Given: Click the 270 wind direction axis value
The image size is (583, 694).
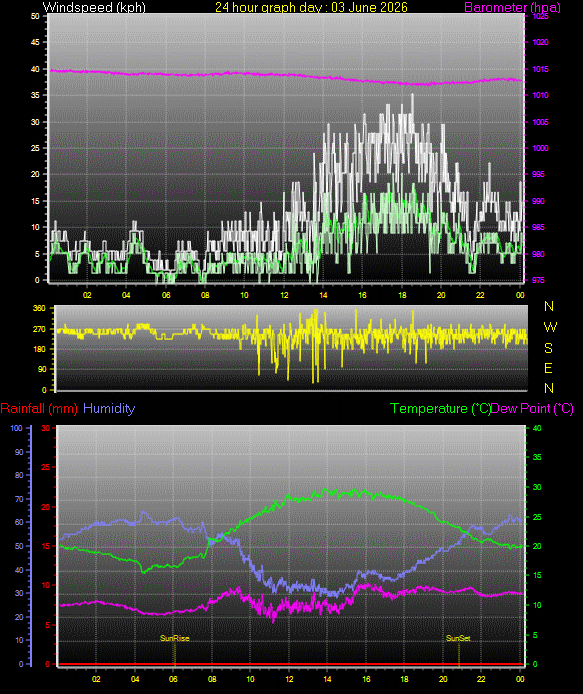Looking at the screenshot, I should click(39, 329).
